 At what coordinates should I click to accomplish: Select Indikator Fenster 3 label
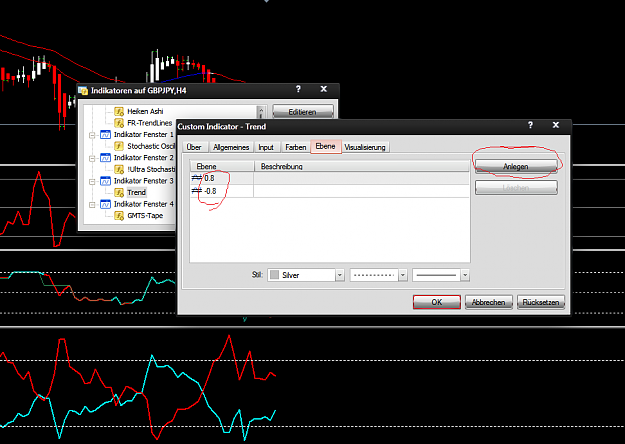[144, 181]
